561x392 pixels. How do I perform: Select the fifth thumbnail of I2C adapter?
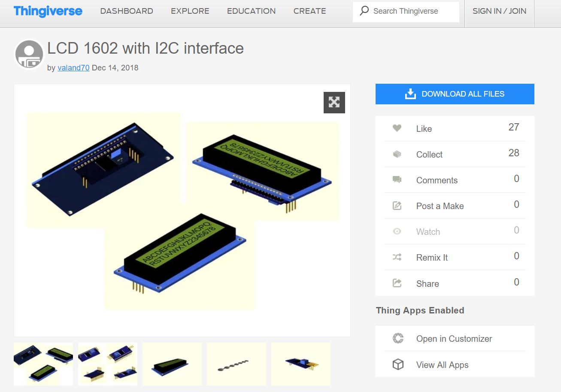point(301,364)
